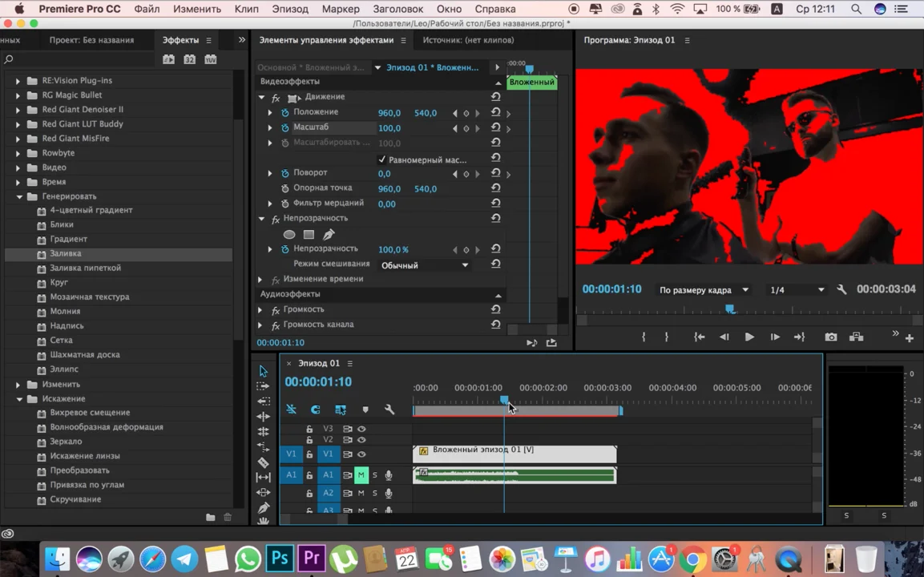Mark In in Program monitor
Screen dimensions: 924x577
click(644, 337)
